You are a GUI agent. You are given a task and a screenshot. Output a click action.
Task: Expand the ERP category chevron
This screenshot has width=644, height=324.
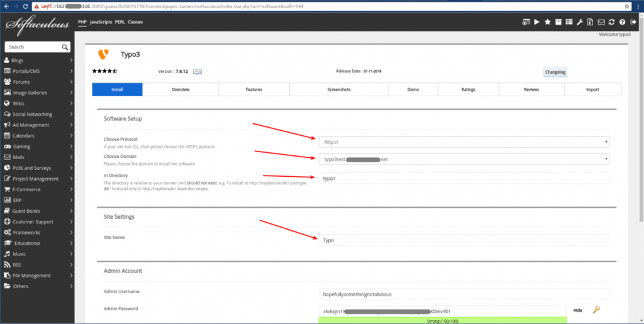click(71, 201)
